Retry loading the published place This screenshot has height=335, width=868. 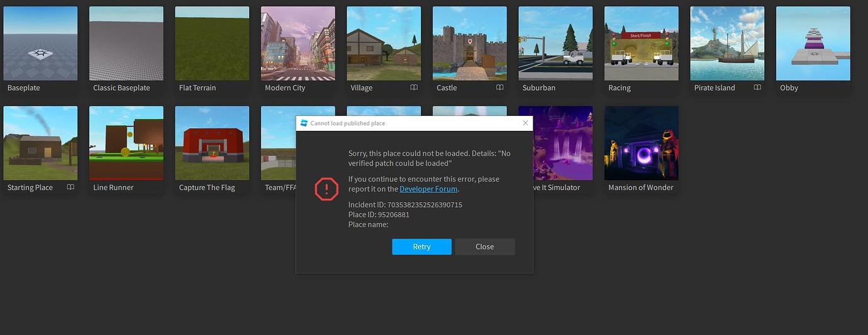[421, 247]
